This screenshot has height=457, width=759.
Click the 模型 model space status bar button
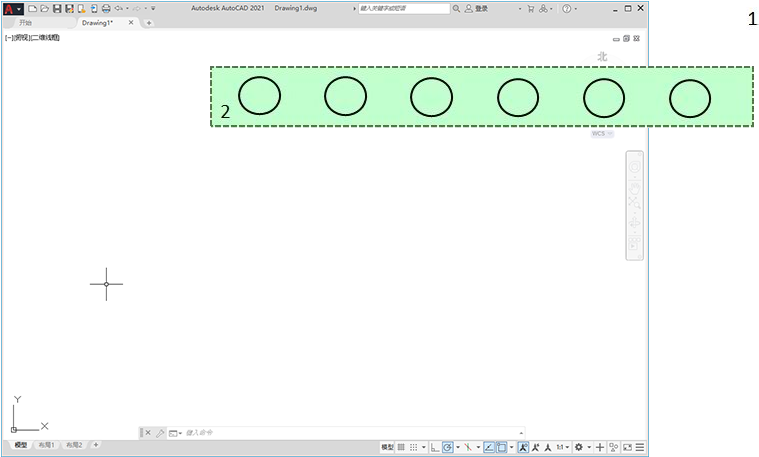[x=387, y=447]
